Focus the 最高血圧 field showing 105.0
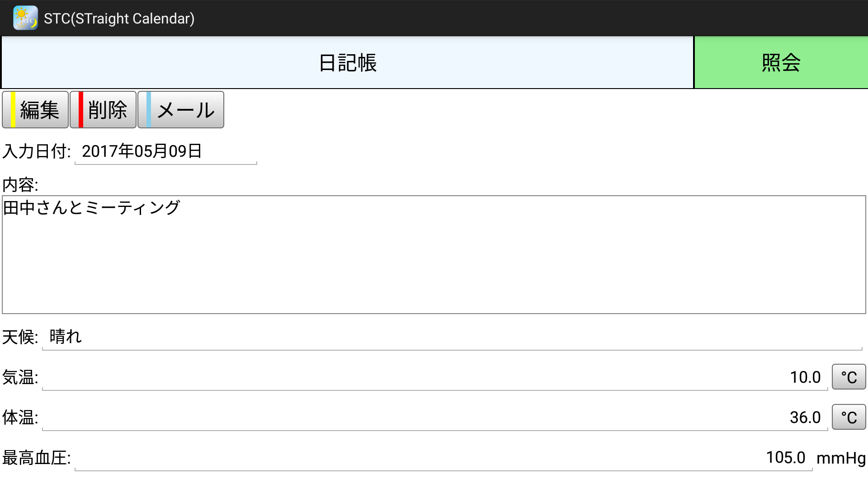868x488 pixels. 443,458
